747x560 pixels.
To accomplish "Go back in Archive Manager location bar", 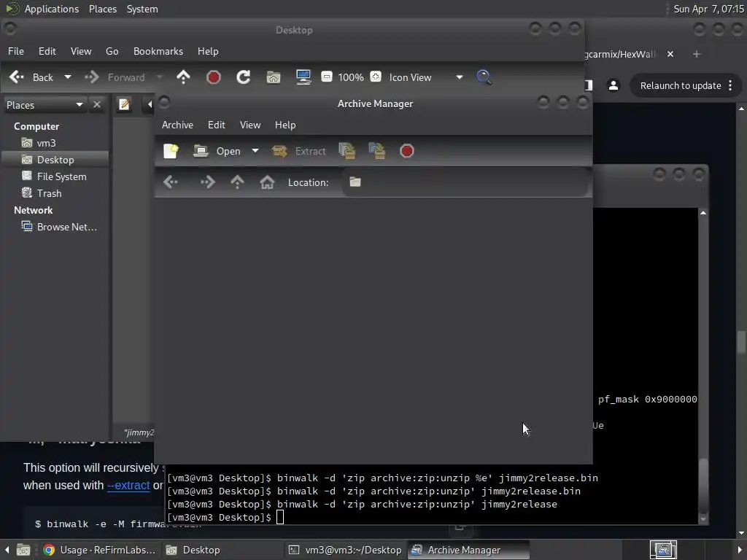I will (171, 182).
